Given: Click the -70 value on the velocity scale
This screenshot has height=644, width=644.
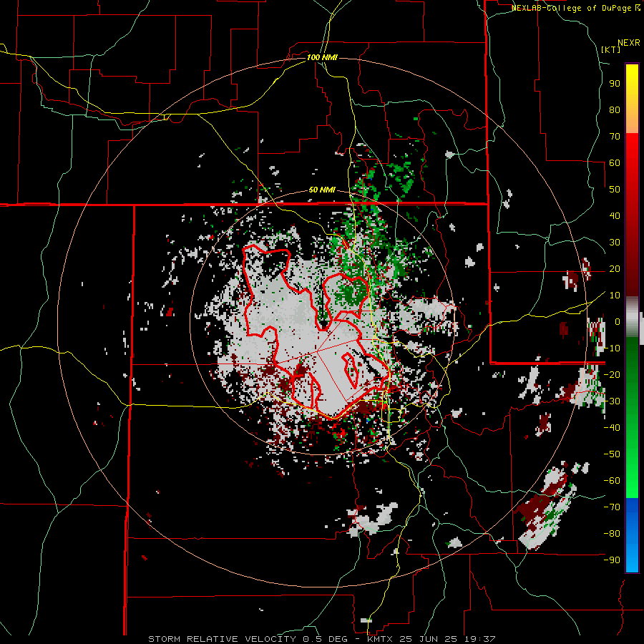Looking at the screenshot, I should pos(612,507).
